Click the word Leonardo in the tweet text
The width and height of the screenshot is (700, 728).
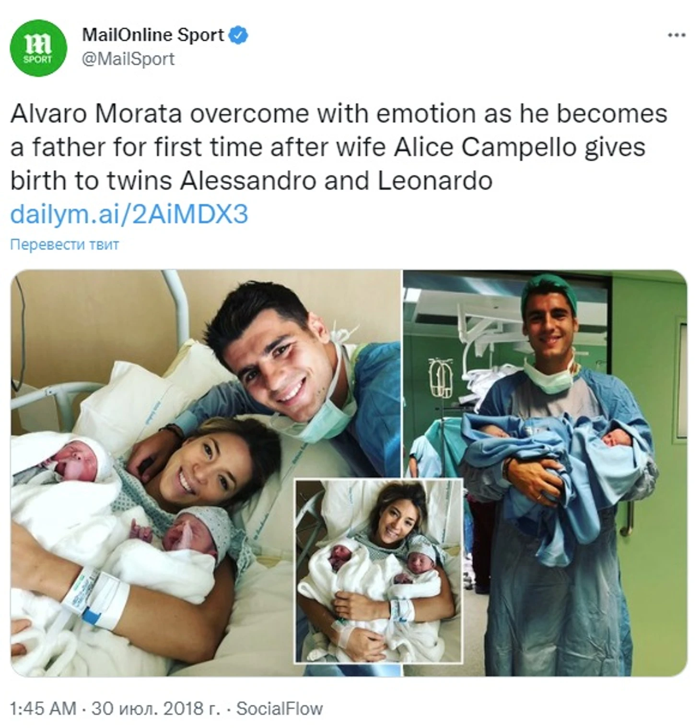click(435, 181)
